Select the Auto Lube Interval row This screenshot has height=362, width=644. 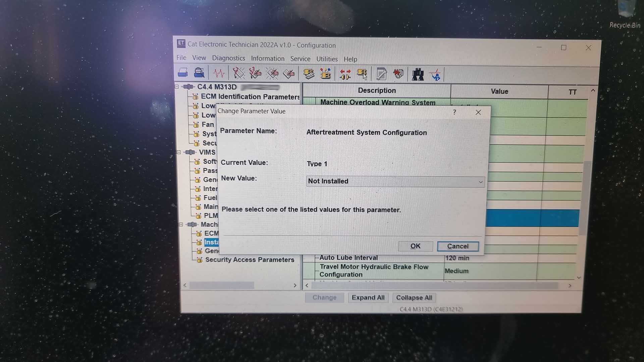[x=348, y=258]
